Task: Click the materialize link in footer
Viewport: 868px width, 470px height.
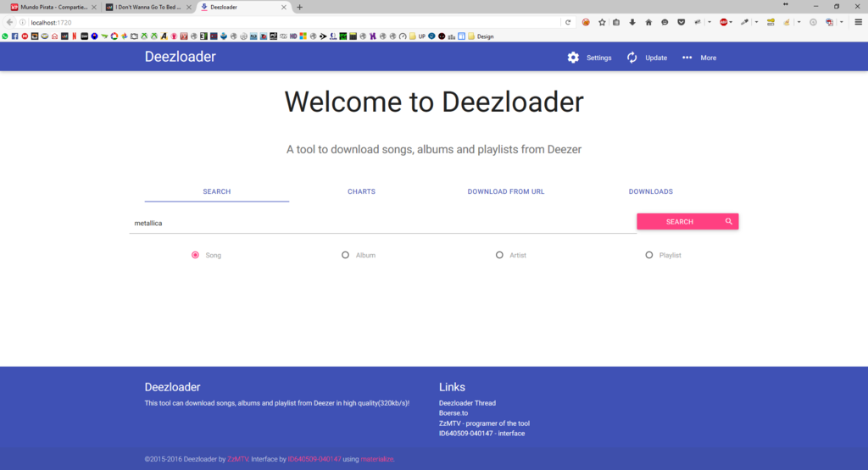Action: pyautogui.click(x=377, y=459)
